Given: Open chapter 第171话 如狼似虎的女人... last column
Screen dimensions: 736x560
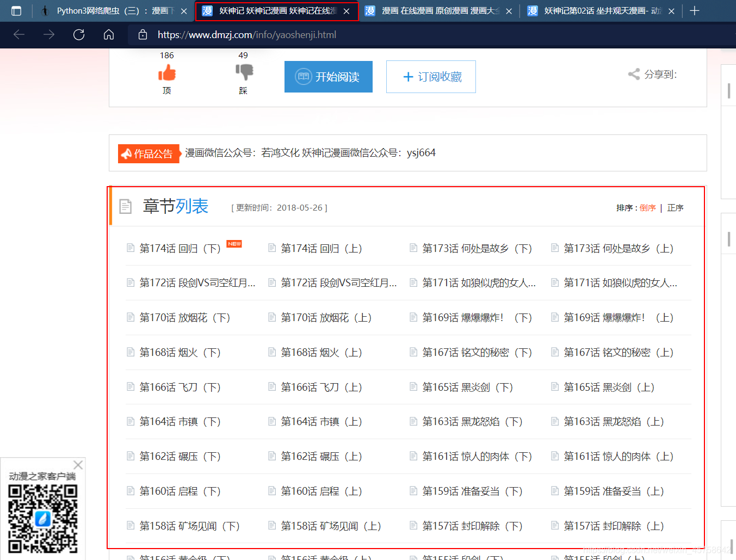Looking at the screenshot, I should 620,283.
